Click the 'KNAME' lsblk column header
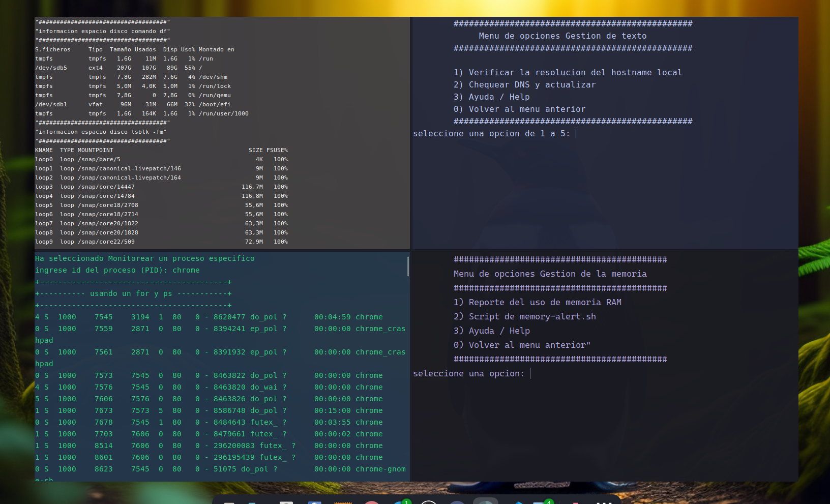The image size is (830, 504). pyautogui.click(x=44, y=151)
